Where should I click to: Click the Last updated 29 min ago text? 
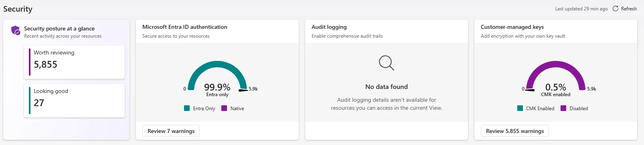tap(581, 9)
